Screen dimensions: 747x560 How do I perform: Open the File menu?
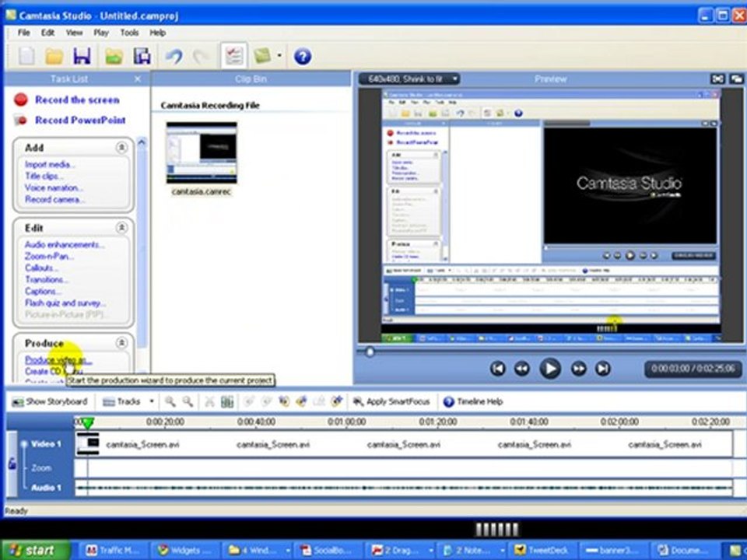(24, 33)
